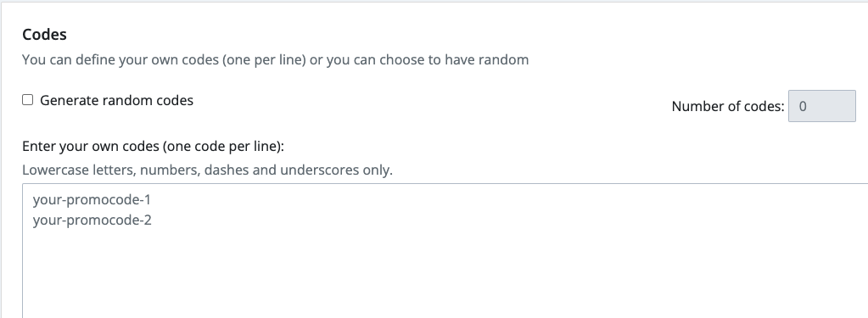Click the 'Codes' section heading

[x=44, y=34]
